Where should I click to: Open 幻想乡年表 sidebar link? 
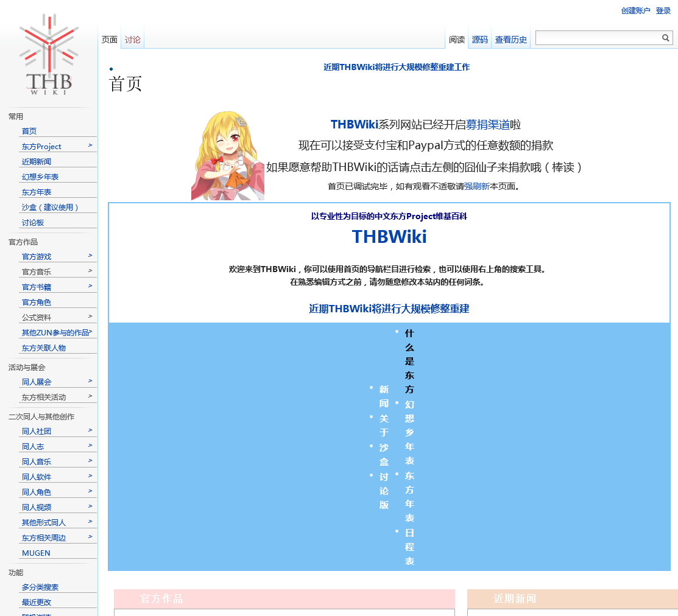point(40,177)
